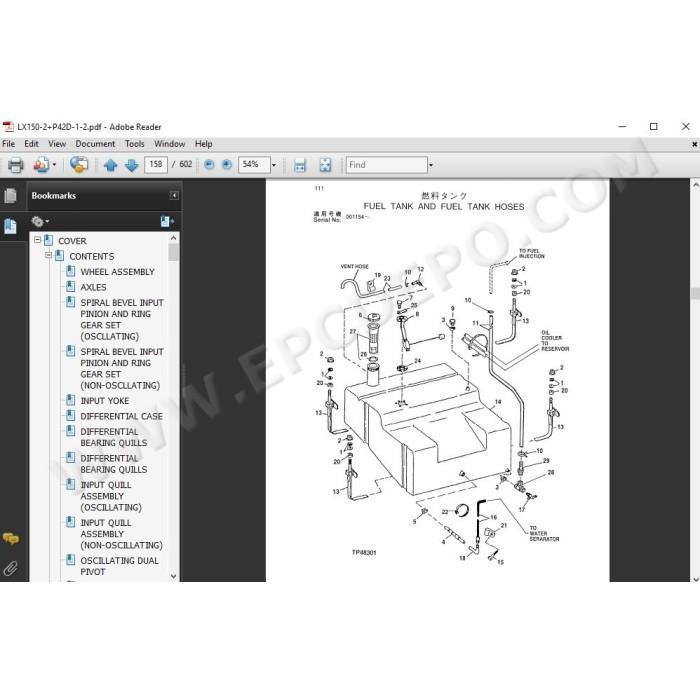Screen dimensions: 700x700
Task: Open the zoom percentage dropdown arrow
Action: [x=274, y=165]
